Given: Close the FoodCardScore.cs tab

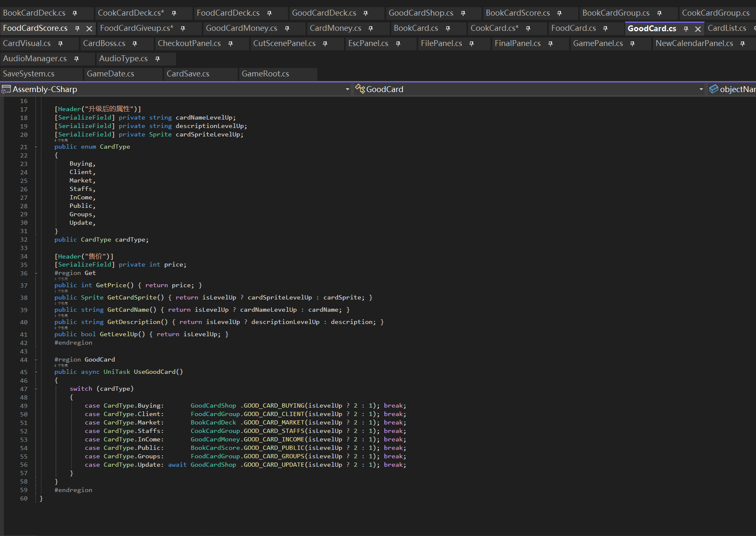Looking at the screenshot, I should 89,29.
